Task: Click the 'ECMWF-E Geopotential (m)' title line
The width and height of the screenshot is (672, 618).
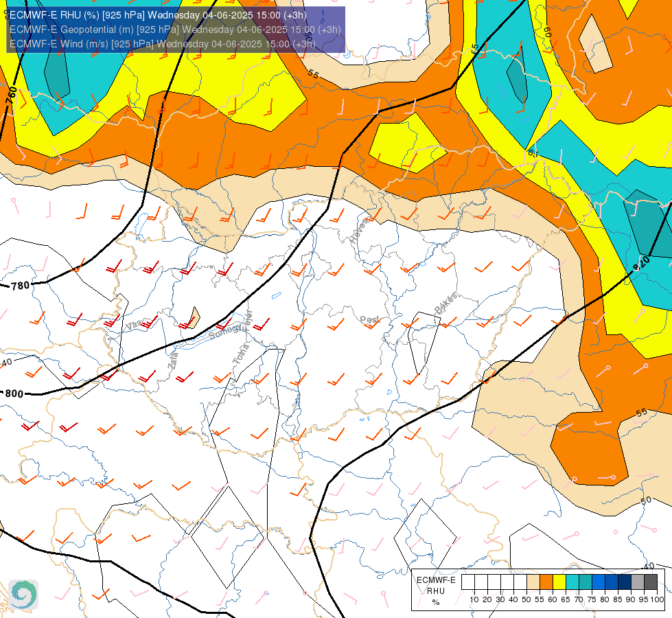Action: coord(175,30)
